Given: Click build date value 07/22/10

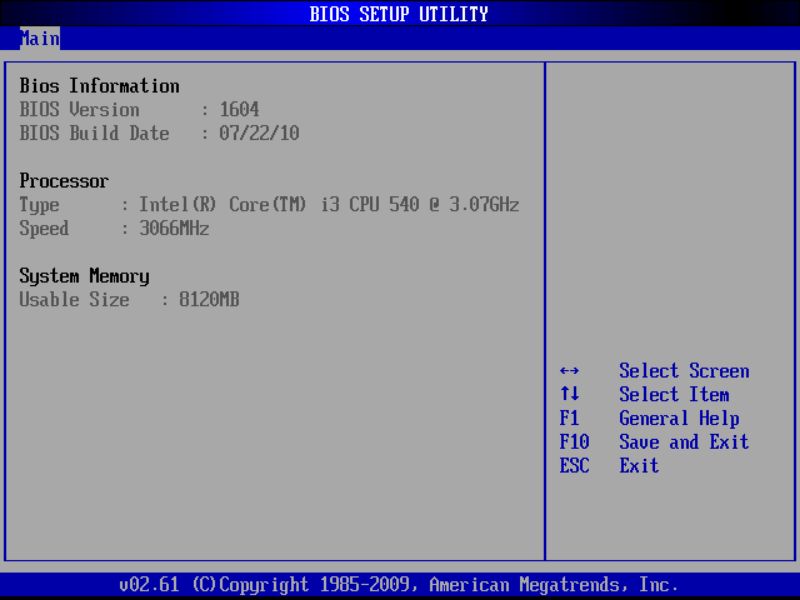Looking at the screenshot, I should point(259,133).
